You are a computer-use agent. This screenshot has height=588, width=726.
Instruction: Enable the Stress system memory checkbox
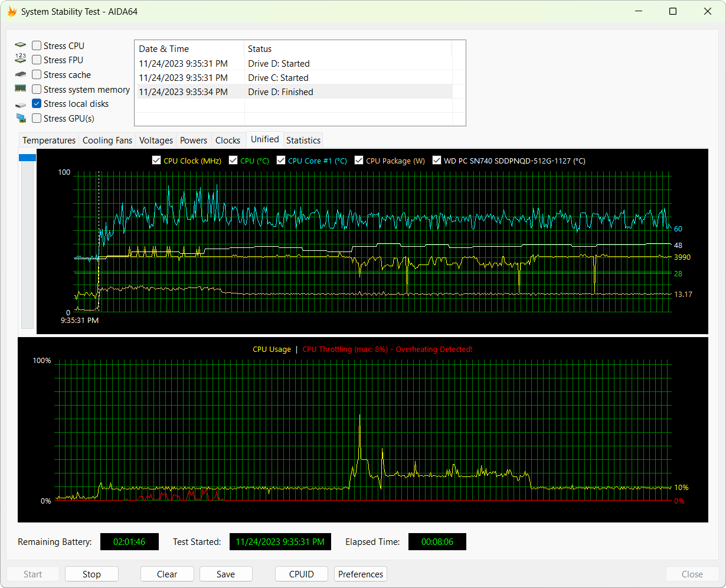pyautogui.click(x=37, y=90)
